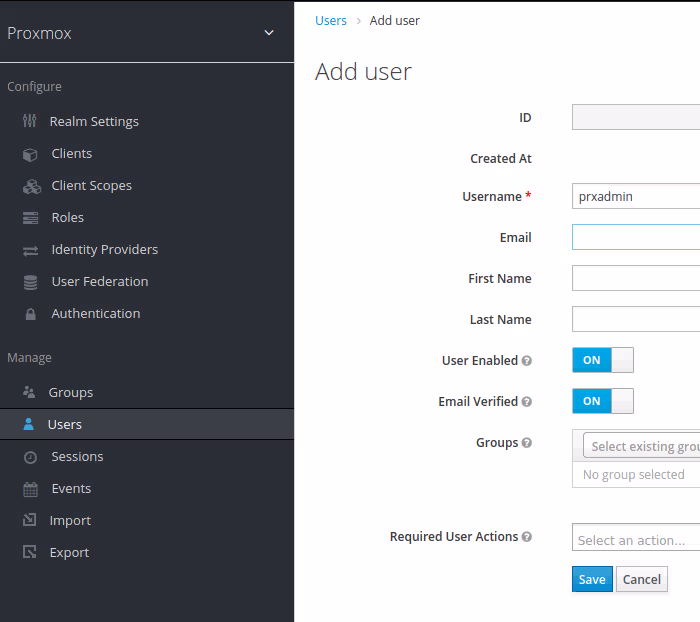The image size is (700, 622).
Task: Click the Events calendar icon
Action: 30,489
